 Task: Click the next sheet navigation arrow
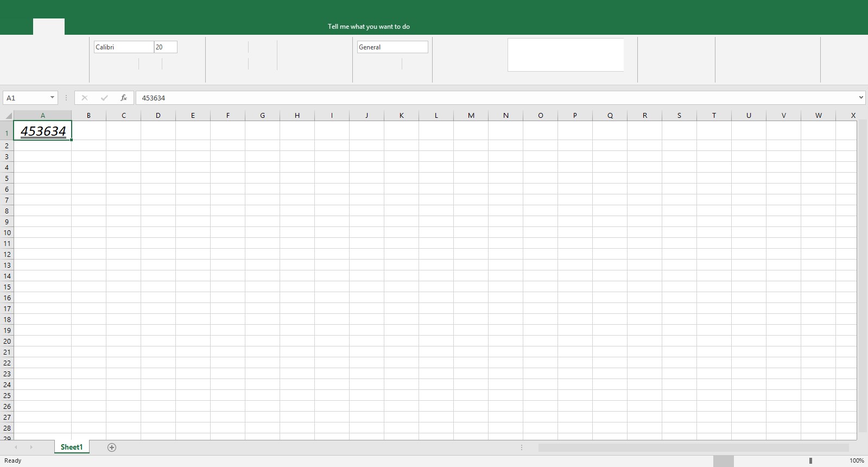(x=31, y=447)
